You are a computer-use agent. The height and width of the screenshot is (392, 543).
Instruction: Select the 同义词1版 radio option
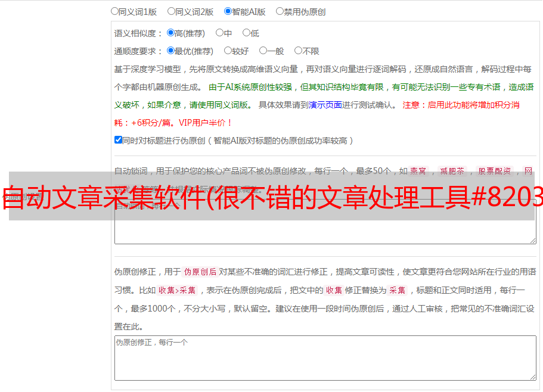click(114, 11)
